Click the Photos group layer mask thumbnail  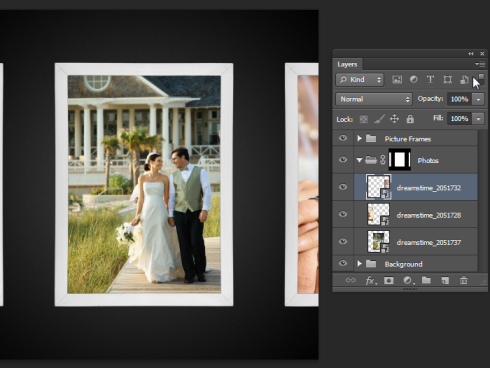pyautogui.click(x=400, y=160)
